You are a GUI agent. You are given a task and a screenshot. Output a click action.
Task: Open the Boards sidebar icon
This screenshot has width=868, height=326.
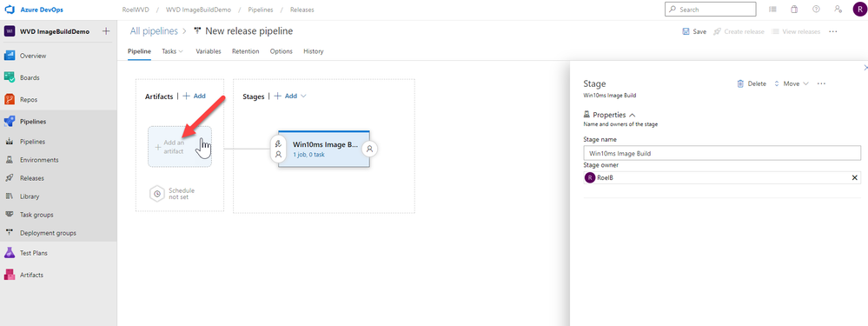tap(10, 77)
